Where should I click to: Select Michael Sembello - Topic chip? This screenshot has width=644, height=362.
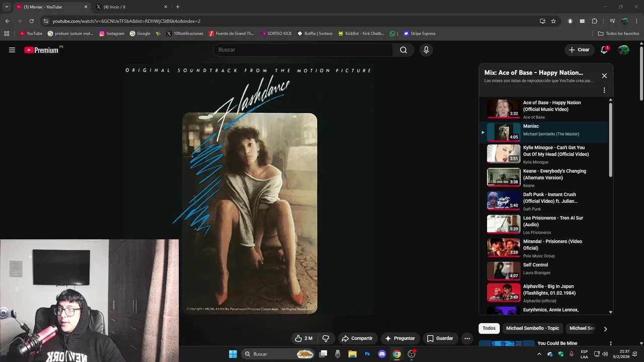(x=532, y=328)
